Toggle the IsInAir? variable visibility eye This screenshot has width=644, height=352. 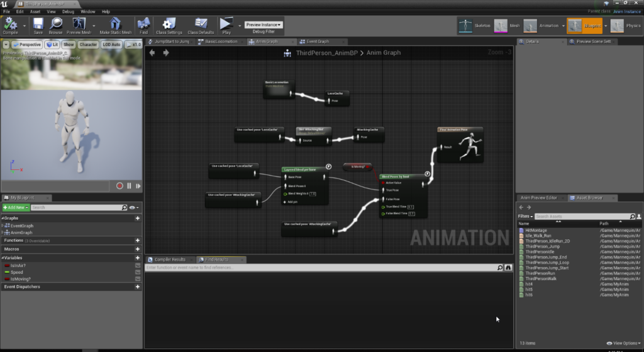coord(137,265)
